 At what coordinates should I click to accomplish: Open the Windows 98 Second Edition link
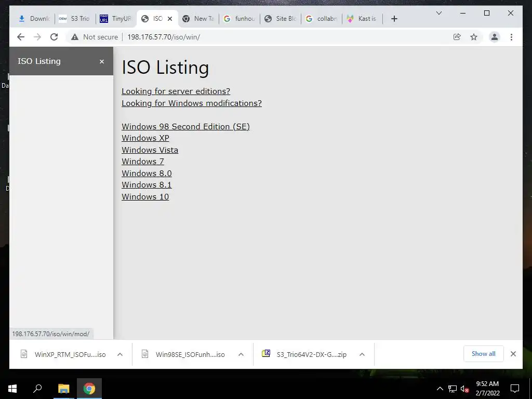[x=185, y=127]
